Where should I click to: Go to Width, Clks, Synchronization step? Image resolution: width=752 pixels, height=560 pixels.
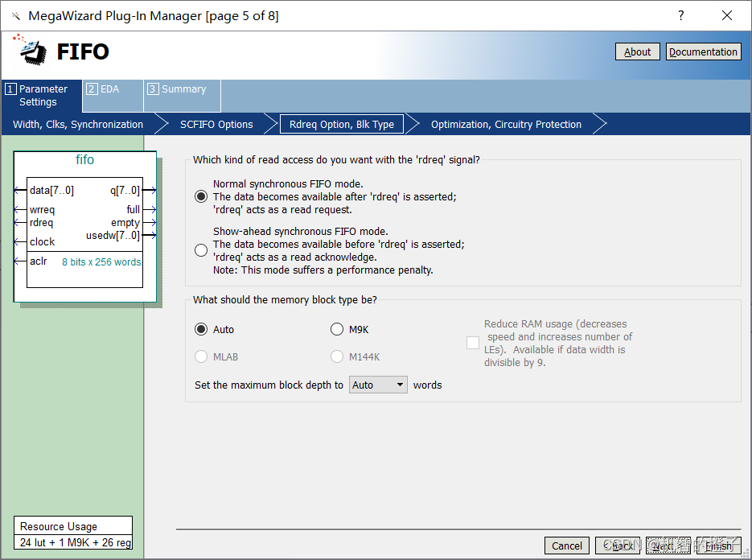pos(78,124)
